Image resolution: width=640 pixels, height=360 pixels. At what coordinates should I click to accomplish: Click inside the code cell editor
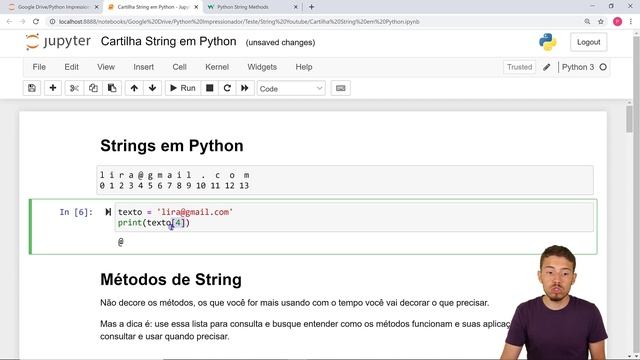click(x=354, y=217)
